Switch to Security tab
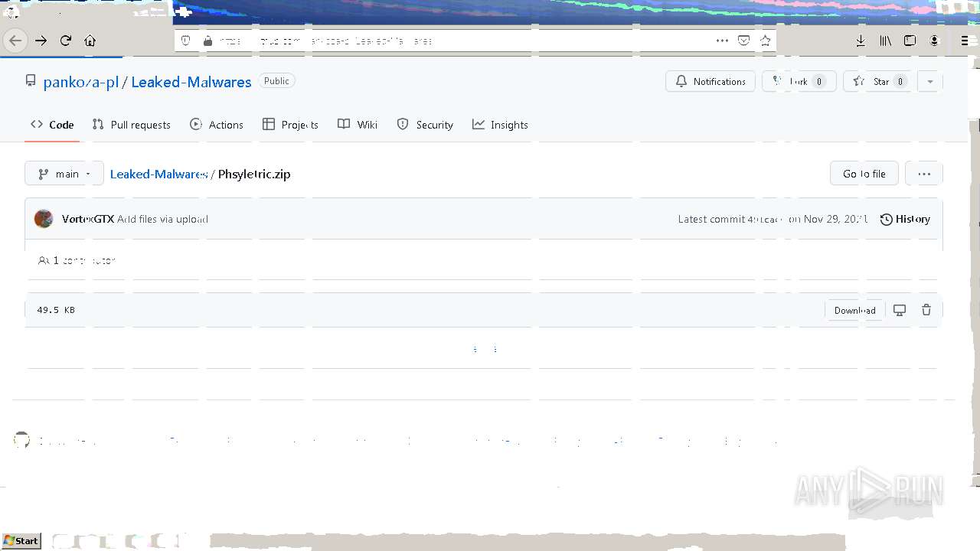The image size is (980, 551). (425, 125)
